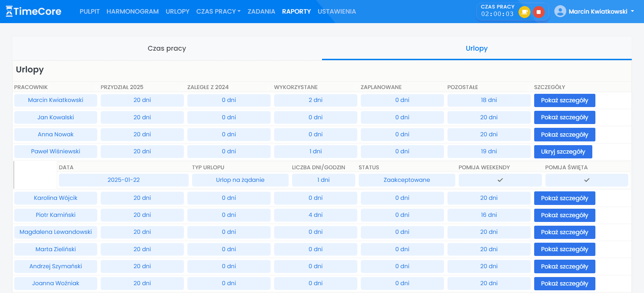Viewport: 644px width, 293px height.
Task: Click the 2 dni used value for Marcin Kwiatkowski
Action: coord(316,100)
